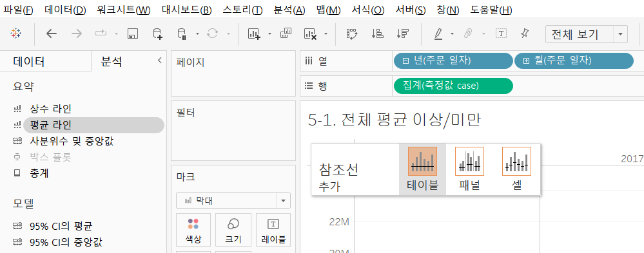Open the 창(N) menu
The width and height of the screenshot is (644, 253).
pos(448,10)
